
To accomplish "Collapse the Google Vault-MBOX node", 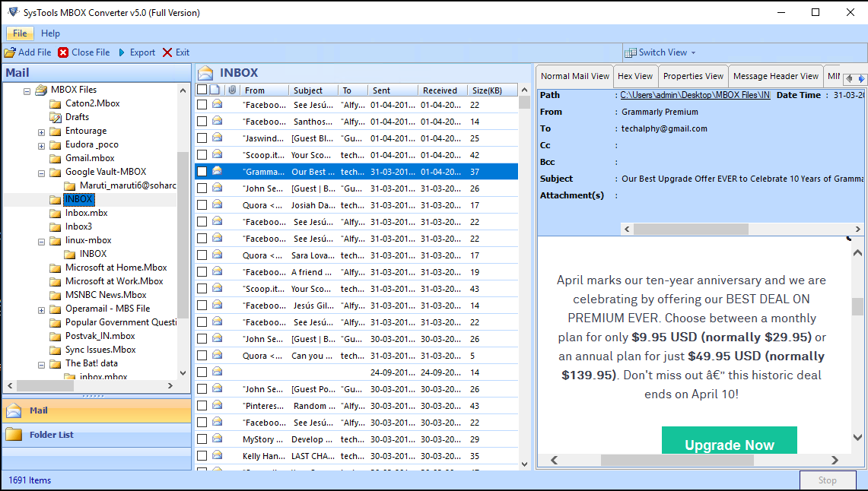I will tap(41, 173).
